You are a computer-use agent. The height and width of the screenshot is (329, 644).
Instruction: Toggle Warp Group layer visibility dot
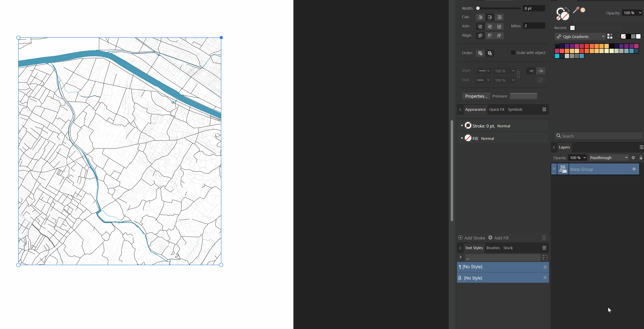coord(634,169)
